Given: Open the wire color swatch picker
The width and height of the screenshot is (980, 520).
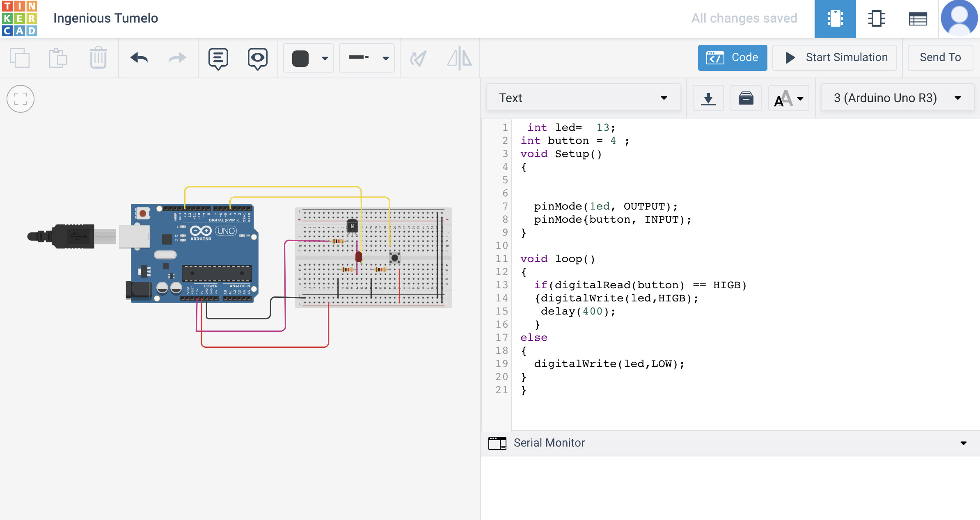Looking at the screenshot, I should click(308, 58).
